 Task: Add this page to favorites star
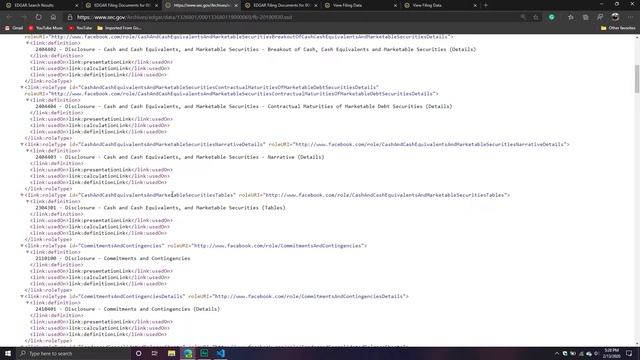536,17
